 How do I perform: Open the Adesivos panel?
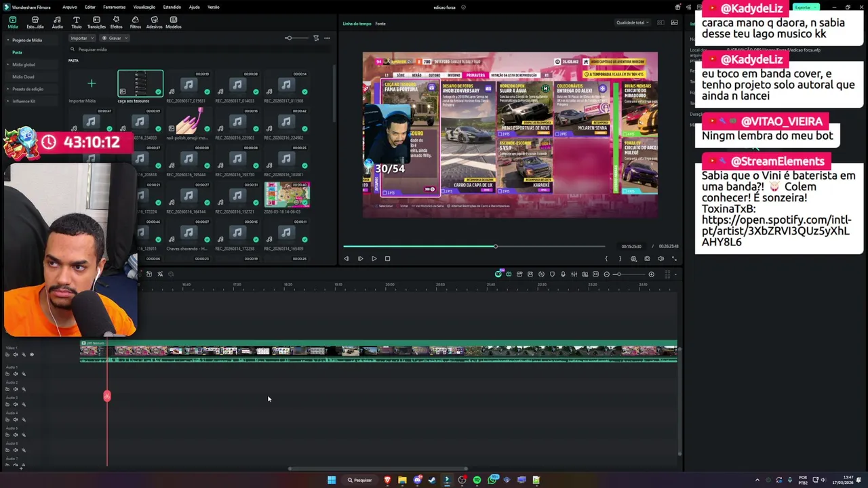click(154, 22)
